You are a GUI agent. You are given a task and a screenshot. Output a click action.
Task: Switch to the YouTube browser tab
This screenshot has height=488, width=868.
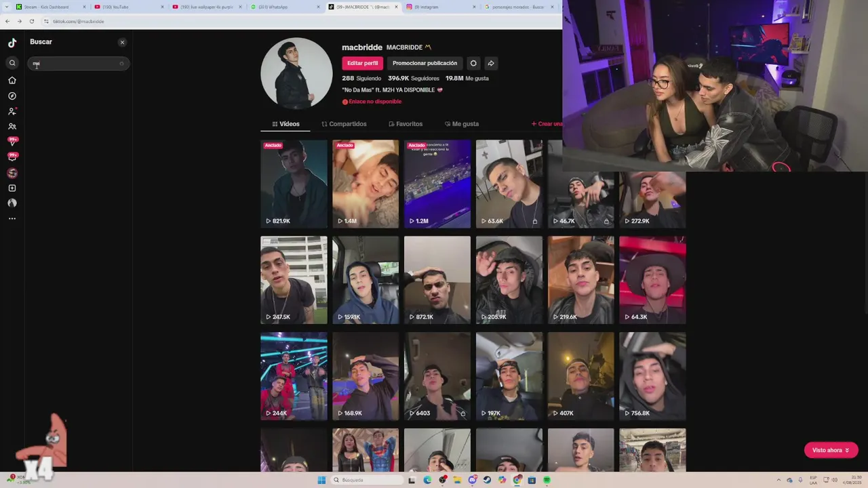pyautogui.click(x=129, y=7)
